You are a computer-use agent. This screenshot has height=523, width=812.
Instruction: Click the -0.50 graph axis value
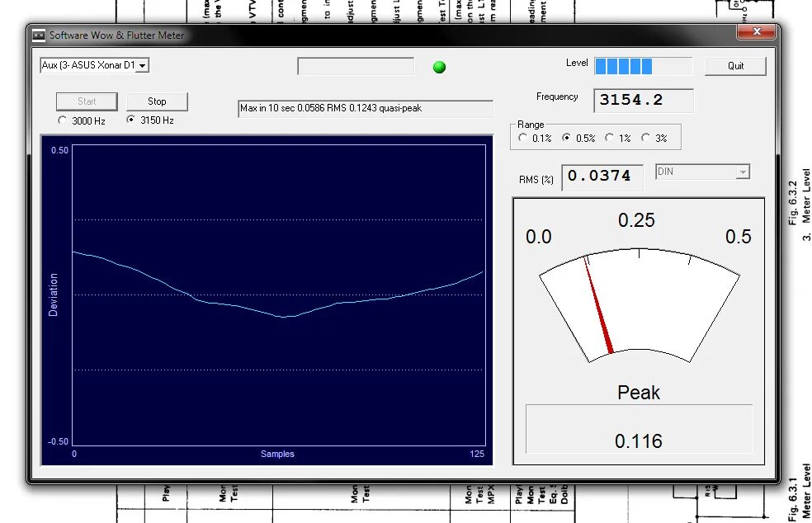click(x=58, y=441)
